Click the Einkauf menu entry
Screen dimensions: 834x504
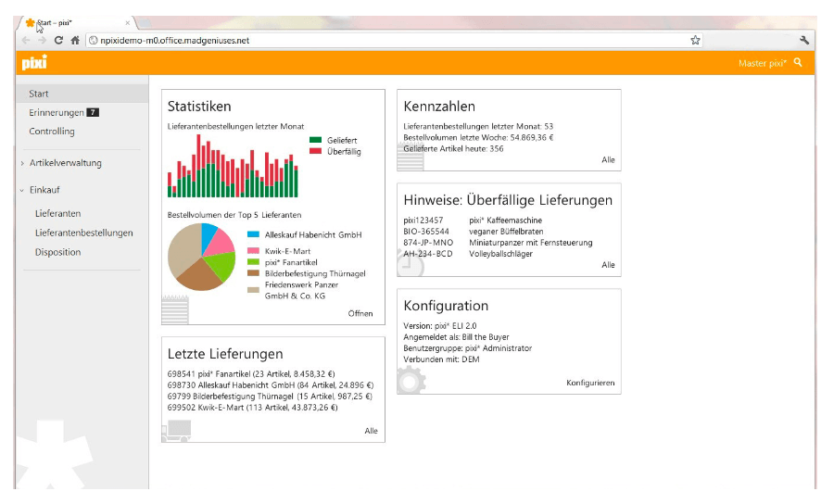click(x=44, y=190)
